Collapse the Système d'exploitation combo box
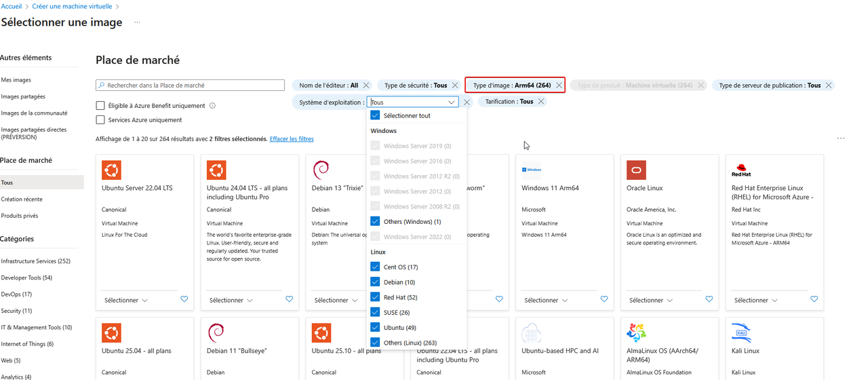868x380 pixels. pos(452,102)
